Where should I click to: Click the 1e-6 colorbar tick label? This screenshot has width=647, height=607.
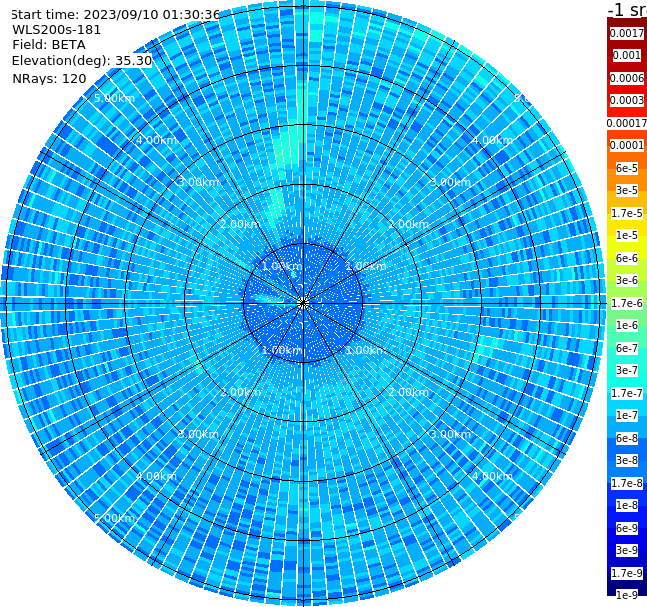coord(627,325)
